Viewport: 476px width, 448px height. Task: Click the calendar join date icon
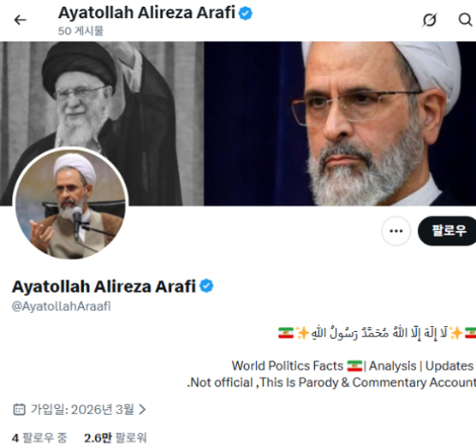(19, 409)
